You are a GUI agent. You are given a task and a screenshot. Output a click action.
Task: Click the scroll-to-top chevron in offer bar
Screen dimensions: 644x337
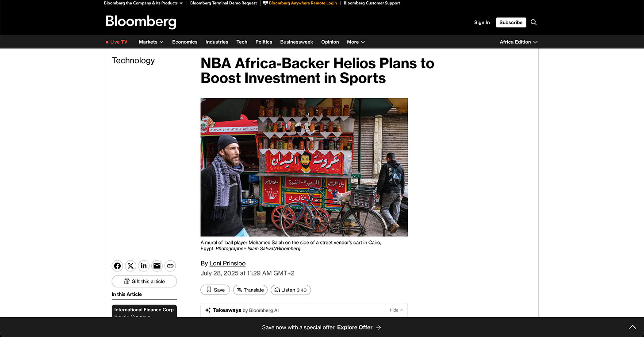click(632, 327)
